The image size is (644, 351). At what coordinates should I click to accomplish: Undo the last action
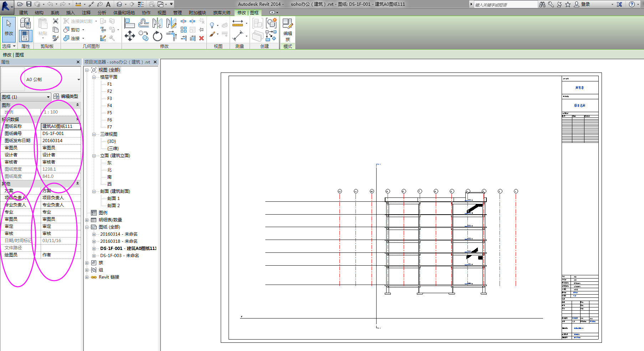tap(50, 4)
